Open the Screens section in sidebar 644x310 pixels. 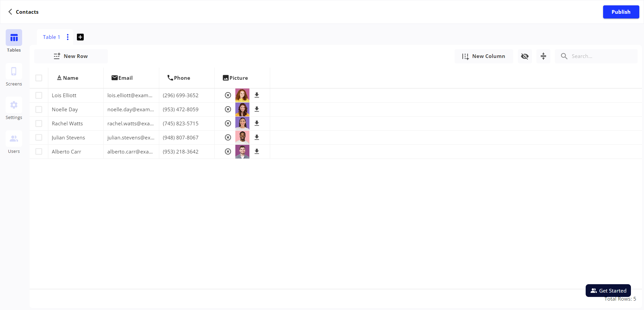pyautogui.click(x=14, y=75)
